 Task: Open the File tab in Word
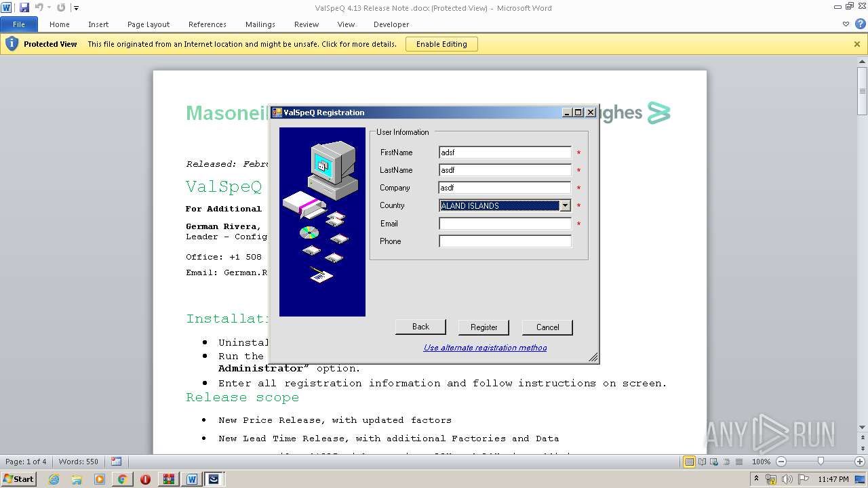(19, 24)
